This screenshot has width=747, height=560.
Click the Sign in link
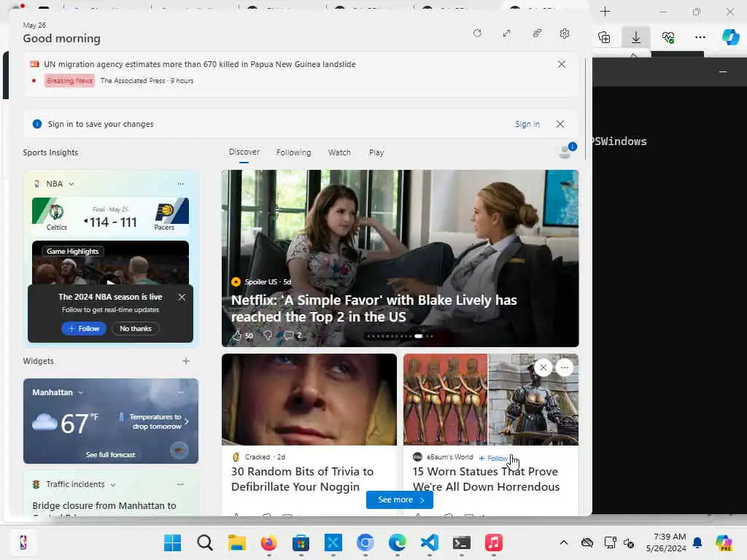[527, 124]
